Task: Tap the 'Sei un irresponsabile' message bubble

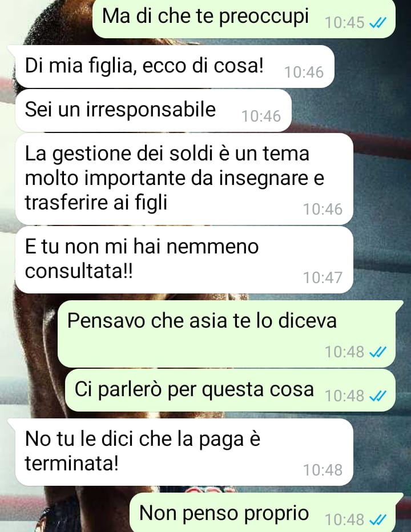Action: pyautogui.click(x=154, y=111)
